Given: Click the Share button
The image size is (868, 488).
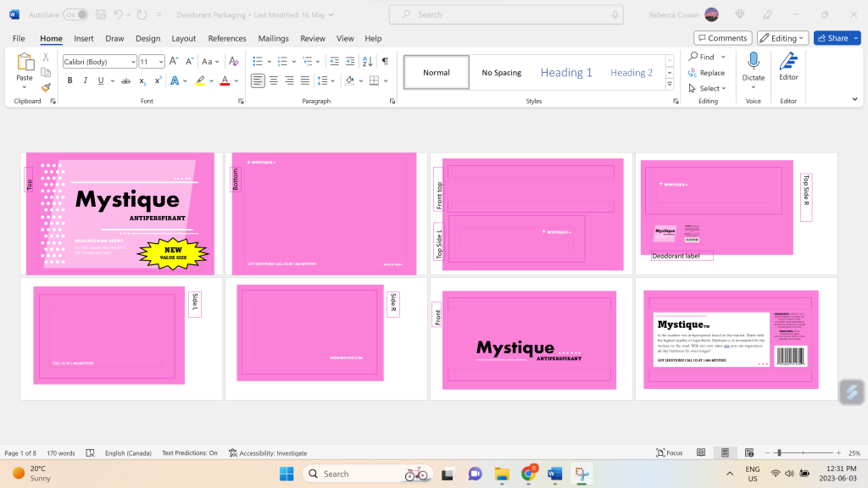Looking at the screenshot, I should tap(832, 38).
